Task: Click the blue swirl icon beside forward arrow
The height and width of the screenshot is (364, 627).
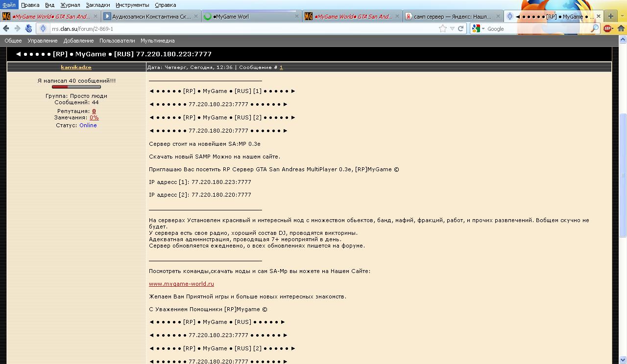Action: (x=28, y=29)
